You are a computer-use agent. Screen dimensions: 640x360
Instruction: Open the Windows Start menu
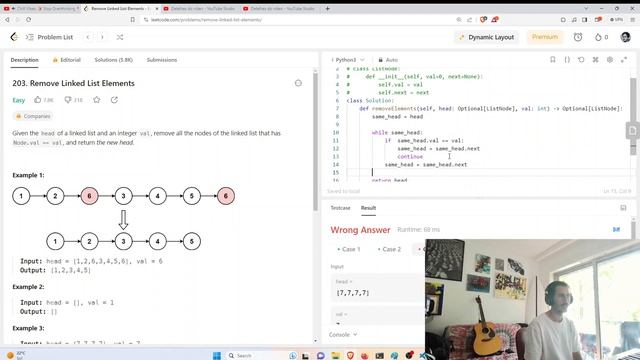point(217,356)
